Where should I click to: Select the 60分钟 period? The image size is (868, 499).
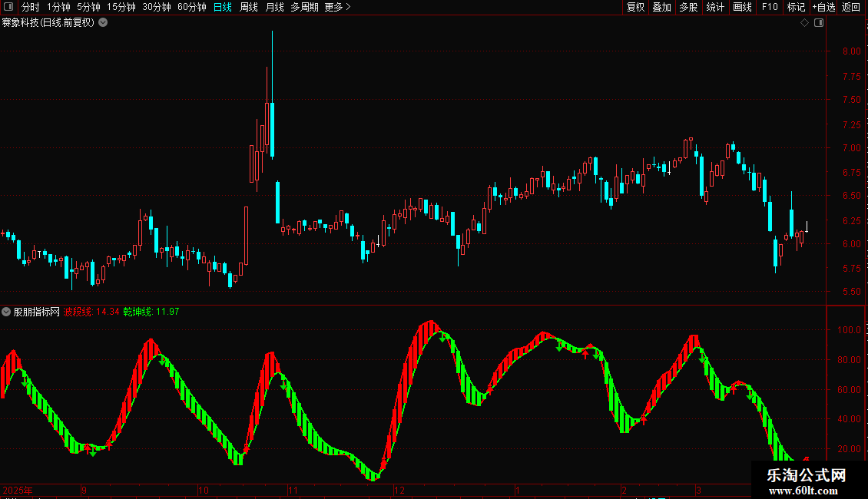pos(192,7)
